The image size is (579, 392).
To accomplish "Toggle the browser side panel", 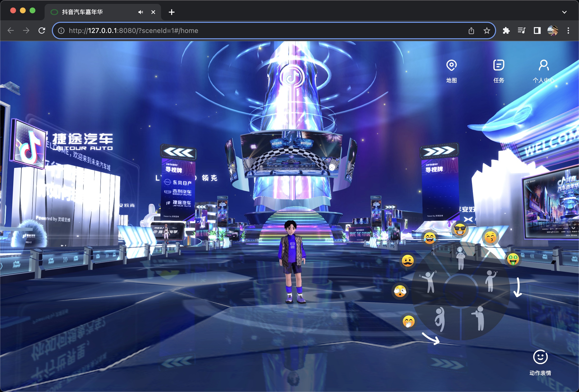I will [x=537, y=31].
